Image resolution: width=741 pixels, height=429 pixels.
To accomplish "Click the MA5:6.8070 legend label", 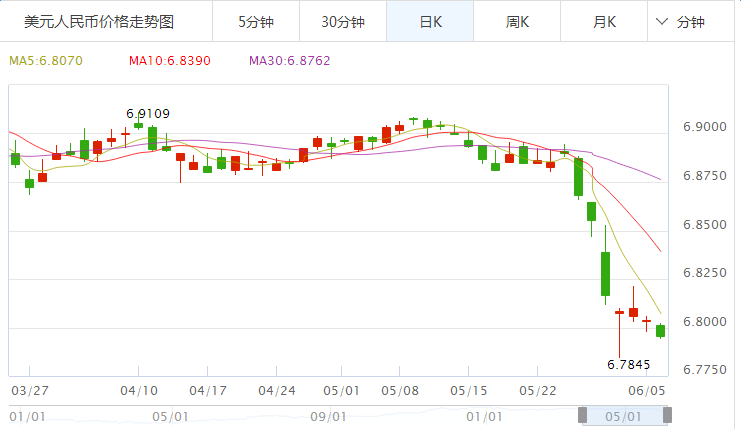I will click(x=46, y=61).
